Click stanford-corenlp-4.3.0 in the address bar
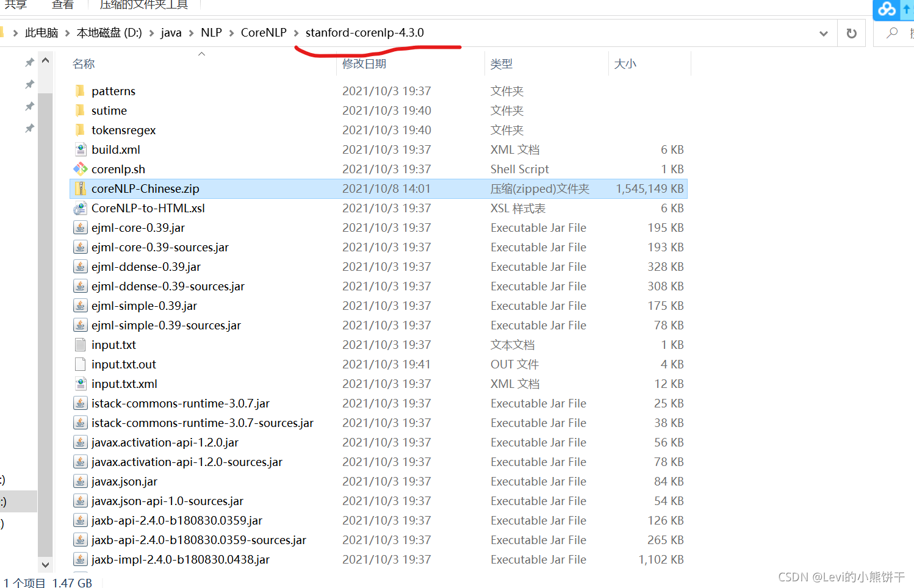Screen dimensions: 914x588 point(365,33)
